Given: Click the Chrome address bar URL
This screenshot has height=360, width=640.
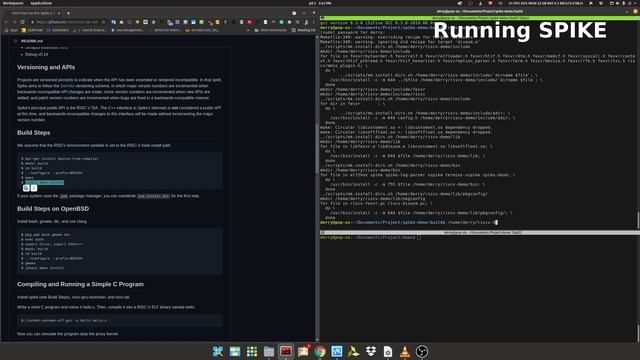Looking at the screenshot, I should tap(67, 22).
